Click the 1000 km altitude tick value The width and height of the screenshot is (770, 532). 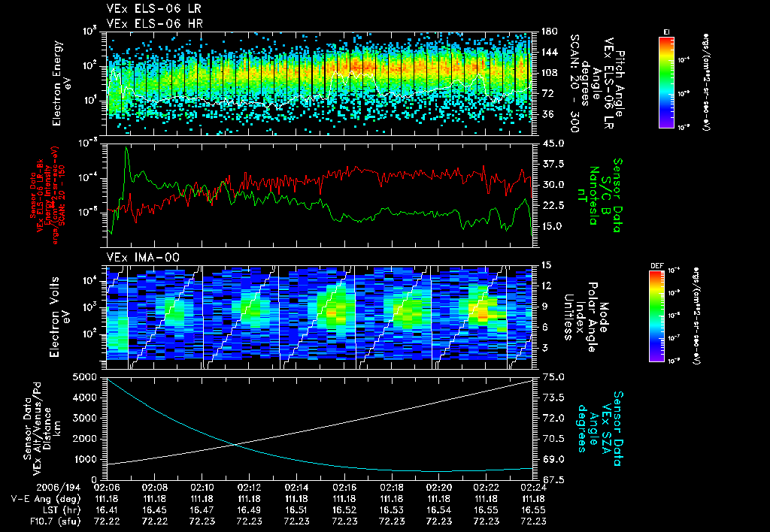point(84,459)
